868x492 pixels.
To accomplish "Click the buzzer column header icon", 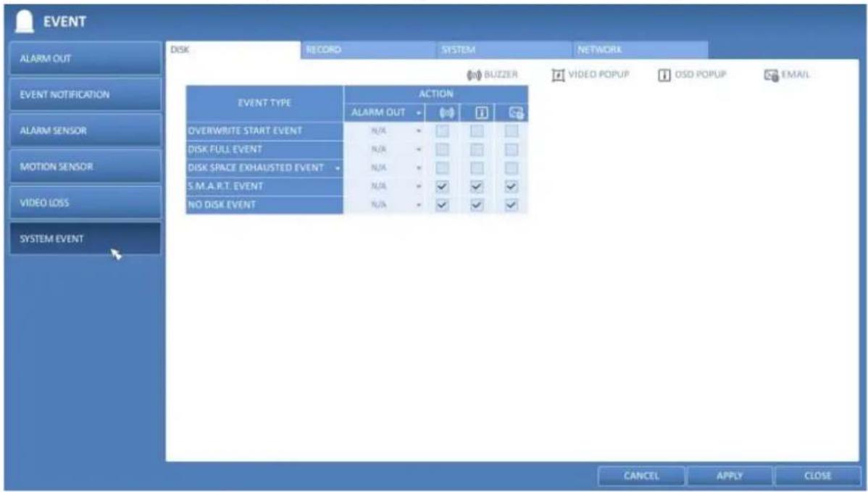I will tap(446, 113).
